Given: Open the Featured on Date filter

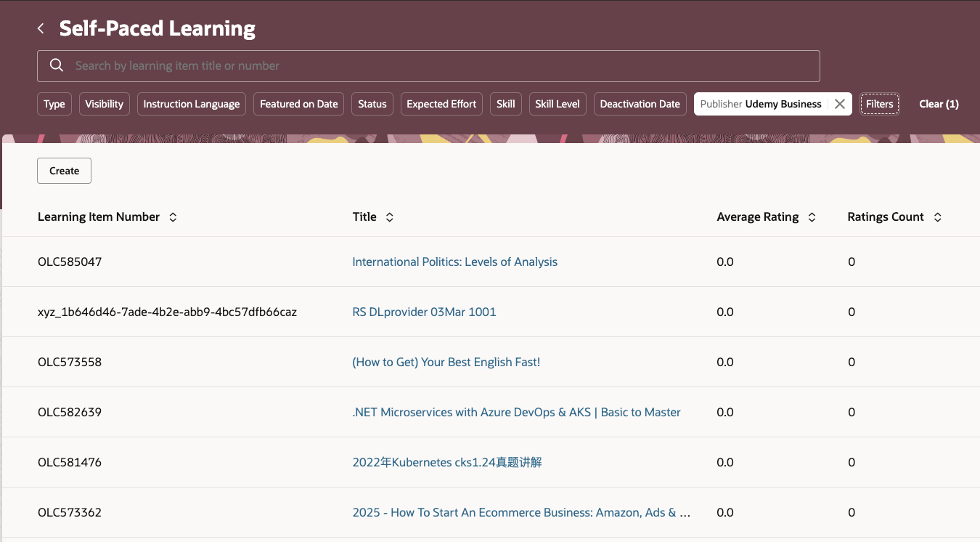Looking at the screenshot, I should pos(299,104).
